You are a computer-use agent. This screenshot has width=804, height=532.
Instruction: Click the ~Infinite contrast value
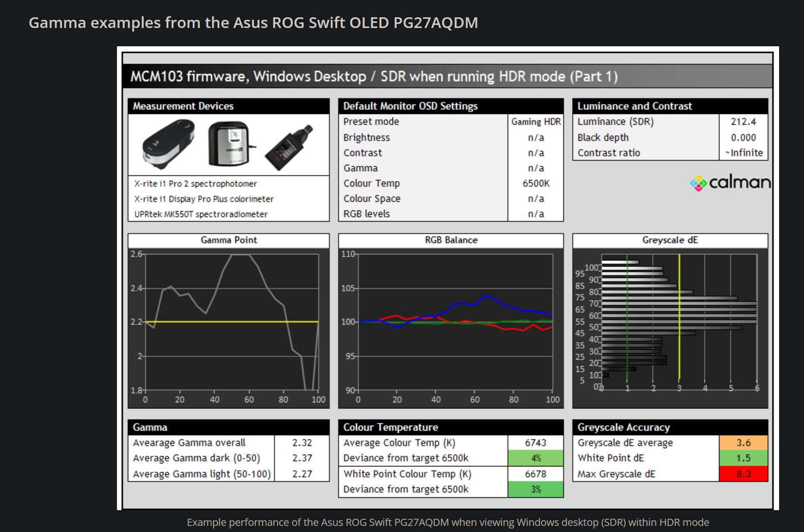coord(744,153)
